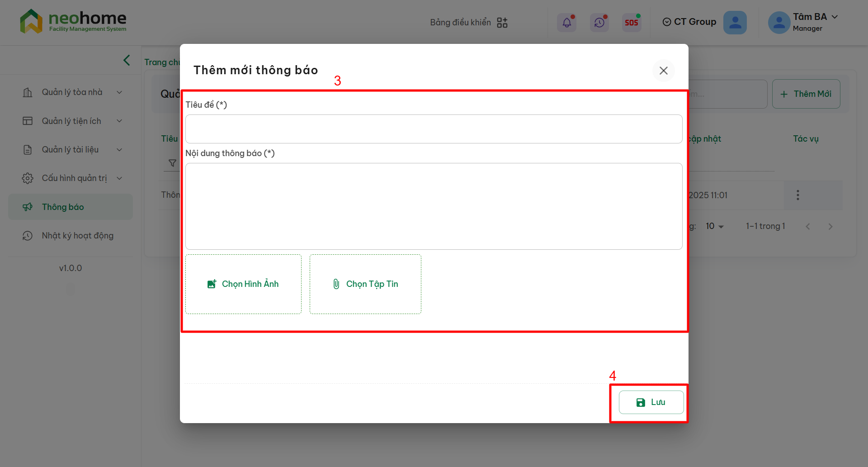
Task: Click the notification bell icon
Action: coord(566,22)
